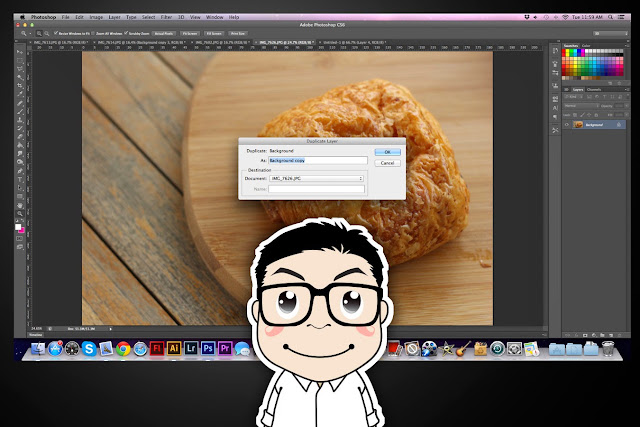Toggle lock position in Layers panel

pyautogui.click(x=589, y=115)
